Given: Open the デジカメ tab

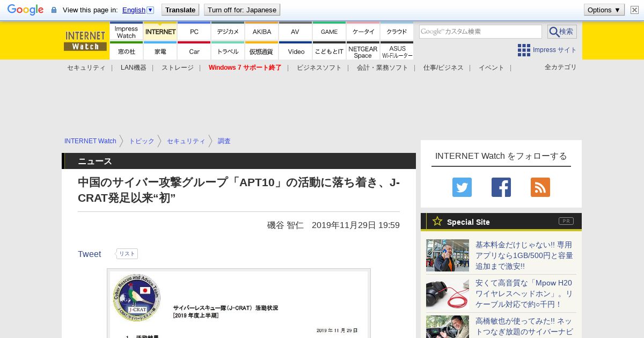Looking at the screenshot, I should click(228, 32).
